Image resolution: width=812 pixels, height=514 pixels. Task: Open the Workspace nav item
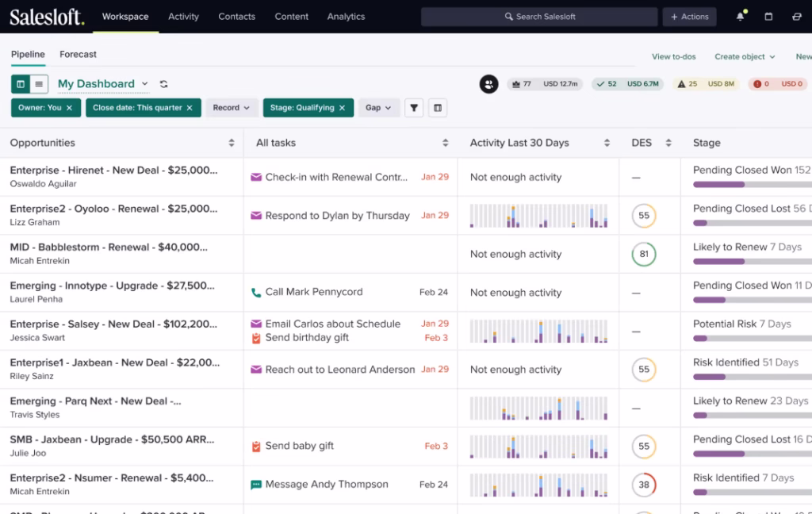(125, 17)
